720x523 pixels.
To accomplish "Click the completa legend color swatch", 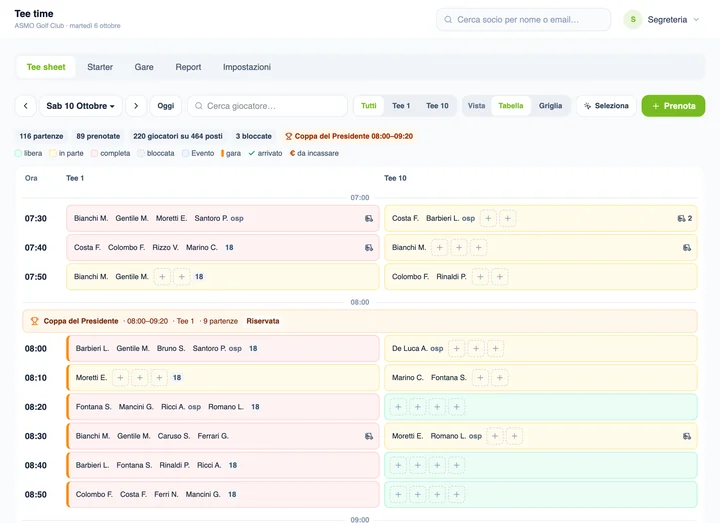I will pyautogui.click(x=95, y=153).
